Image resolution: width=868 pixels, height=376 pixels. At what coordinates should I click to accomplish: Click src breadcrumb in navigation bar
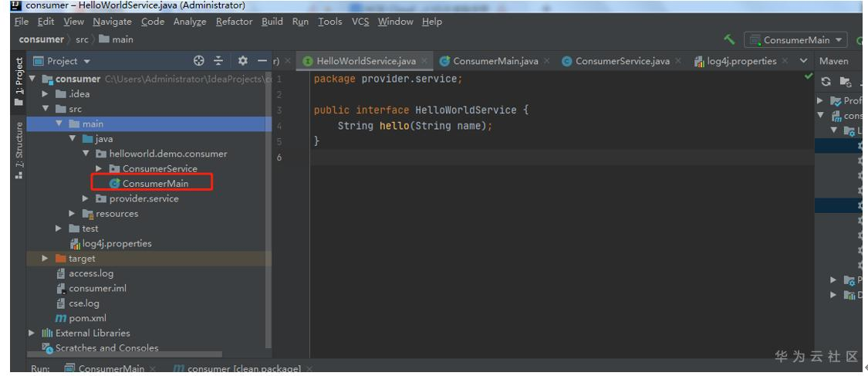point(82,39)
